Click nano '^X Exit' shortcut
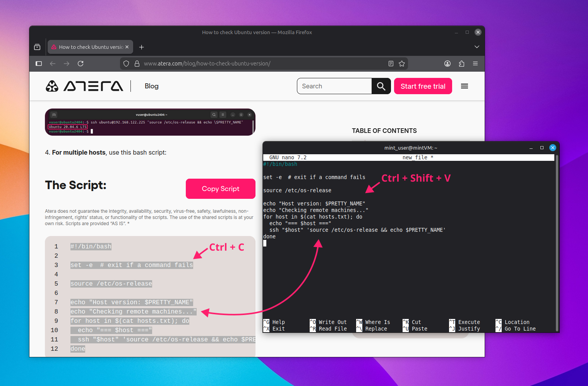 (x=274, y=329)
